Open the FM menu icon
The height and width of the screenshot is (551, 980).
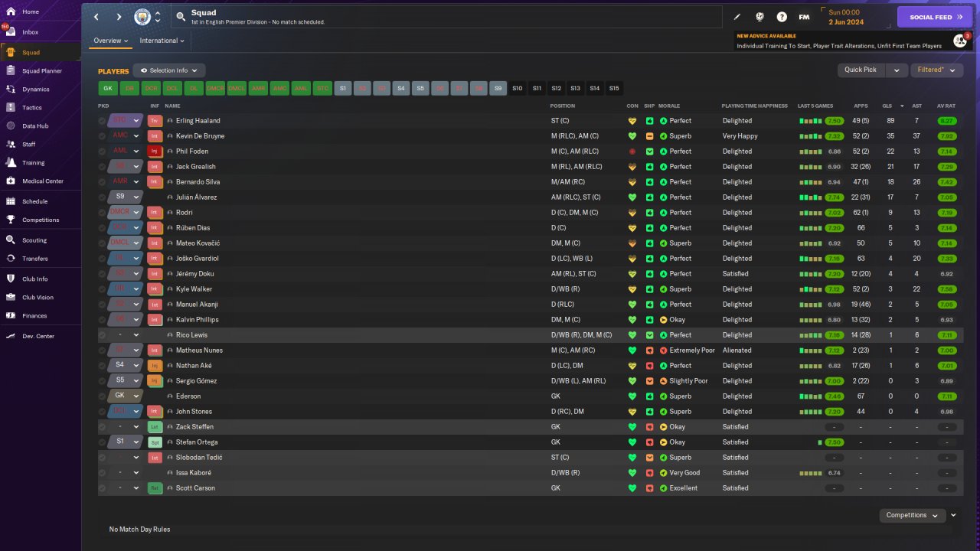[804, 17]
